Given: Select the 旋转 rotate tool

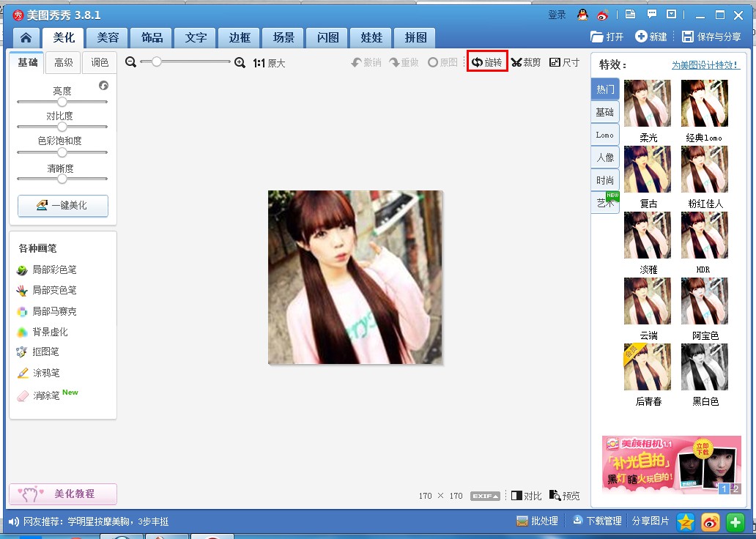Looking at the screenshot, I should [487, 63].
